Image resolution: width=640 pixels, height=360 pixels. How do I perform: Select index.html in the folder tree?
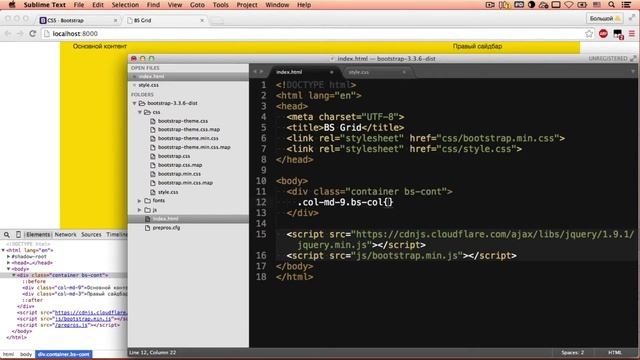coord(165,219)
